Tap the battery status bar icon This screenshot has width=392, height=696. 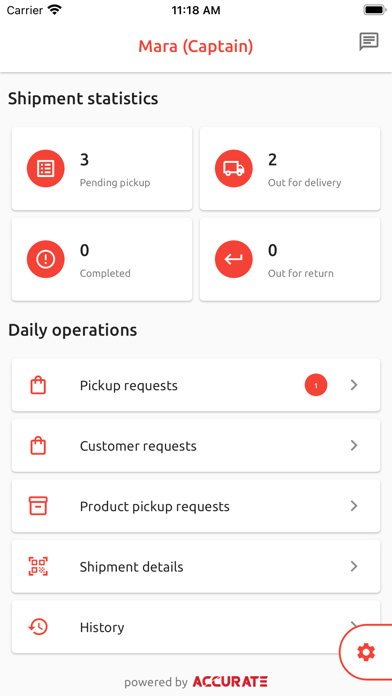click(375, 10)
